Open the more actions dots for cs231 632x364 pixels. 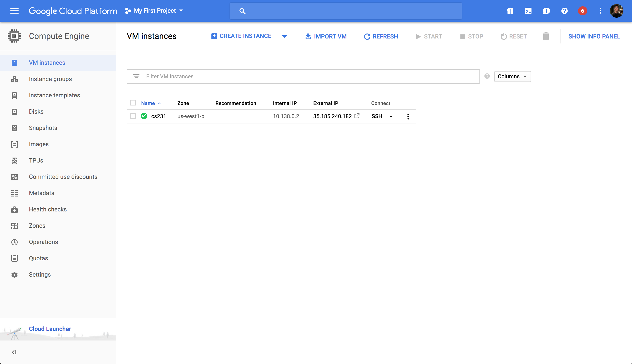[x=408, y=117]
